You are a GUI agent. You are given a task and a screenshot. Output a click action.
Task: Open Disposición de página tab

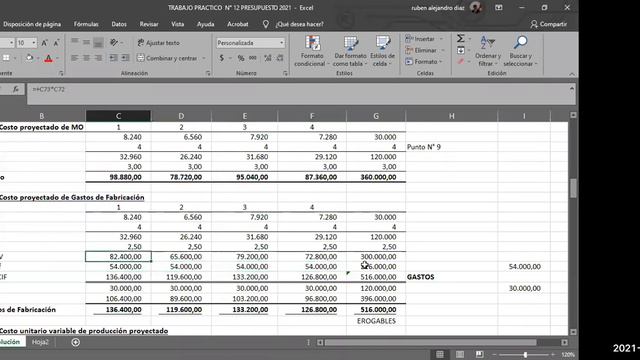32,24
